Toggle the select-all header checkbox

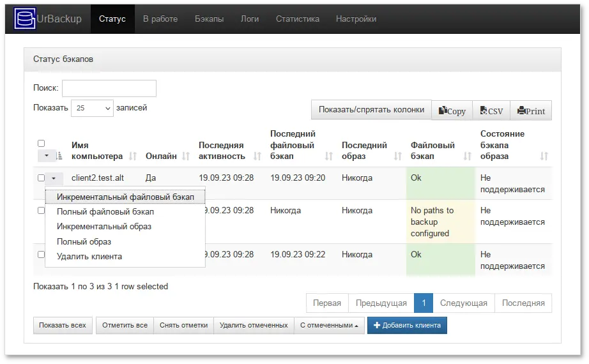42,143
